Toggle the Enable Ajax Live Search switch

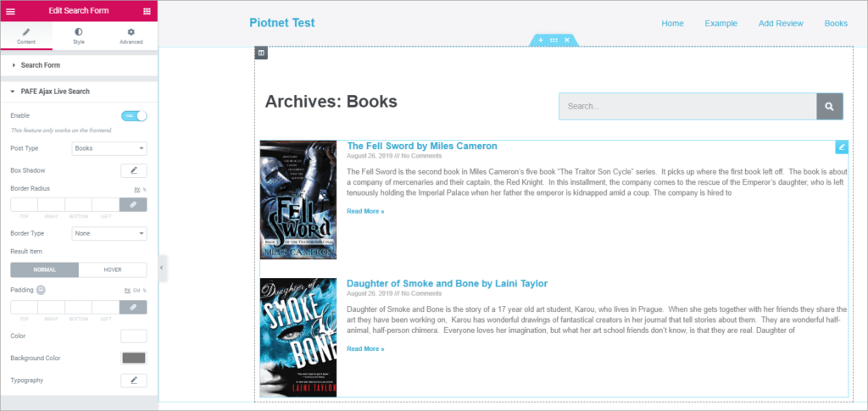134,116
